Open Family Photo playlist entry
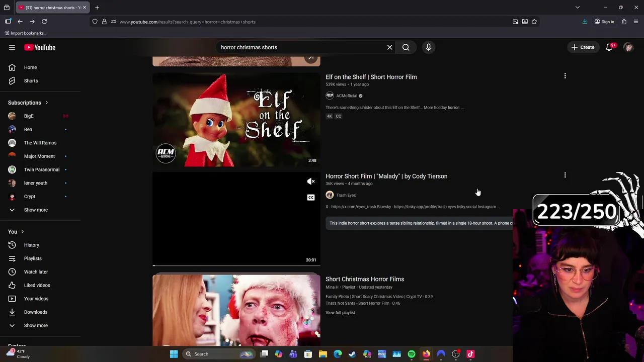This screenshot has height=362, width=644. point(379,297)
